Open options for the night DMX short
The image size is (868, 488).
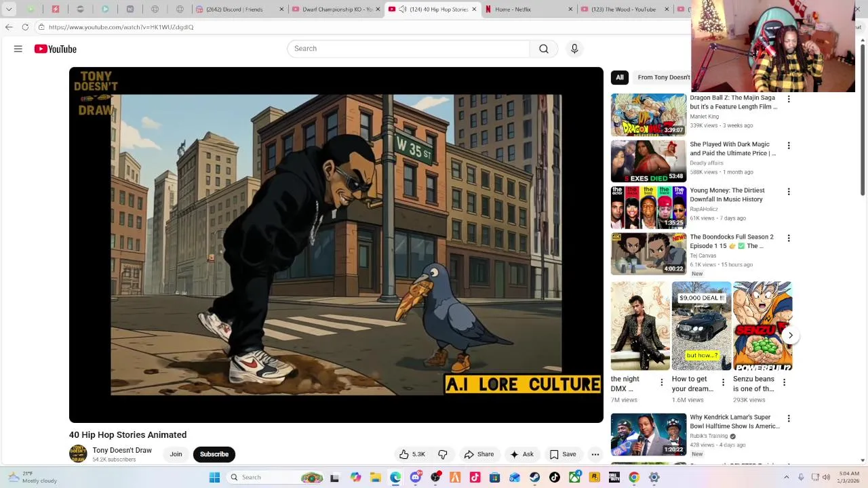662,382
